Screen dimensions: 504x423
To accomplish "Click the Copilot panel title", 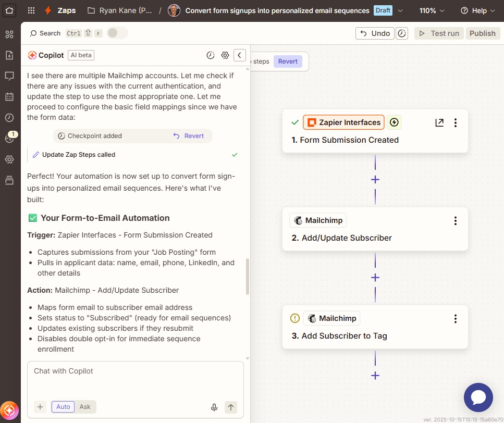I will 51,55.
